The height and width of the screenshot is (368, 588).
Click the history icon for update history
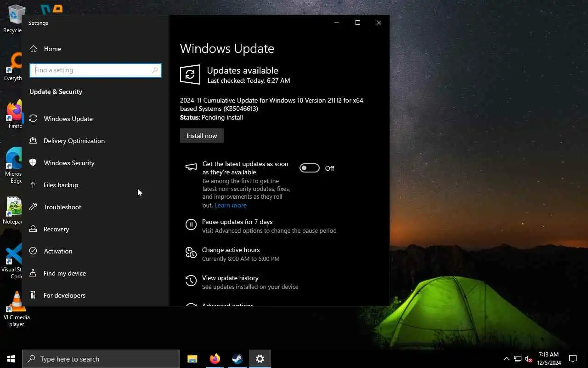[x=191, y=281]
